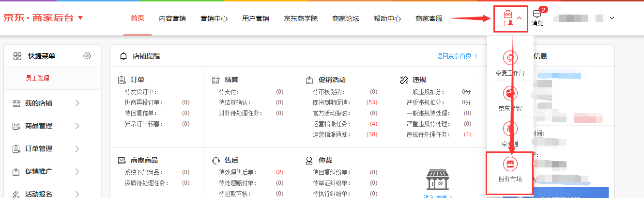Click 运营指派通知 count (30)
This screenshot has height=198, width=644.
point(372,134)
